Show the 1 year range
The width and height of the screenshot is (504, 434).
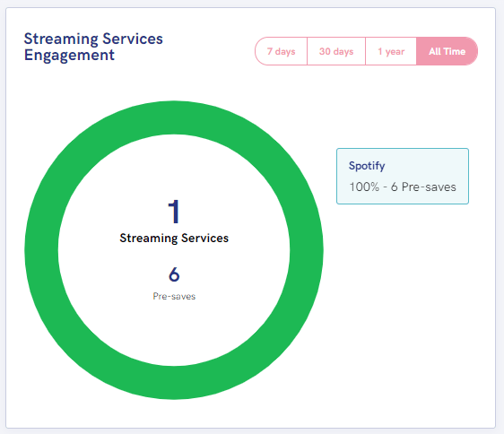(x=391, y=51)
